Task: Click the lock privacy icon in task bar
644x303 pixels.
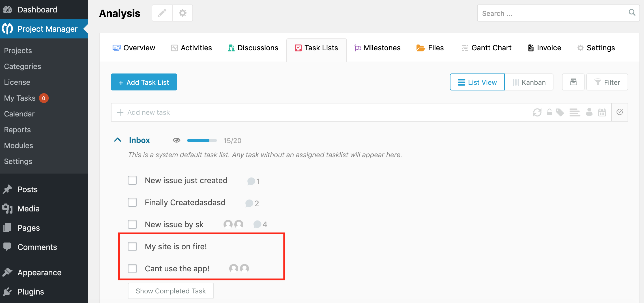Action: click(549, 112)
